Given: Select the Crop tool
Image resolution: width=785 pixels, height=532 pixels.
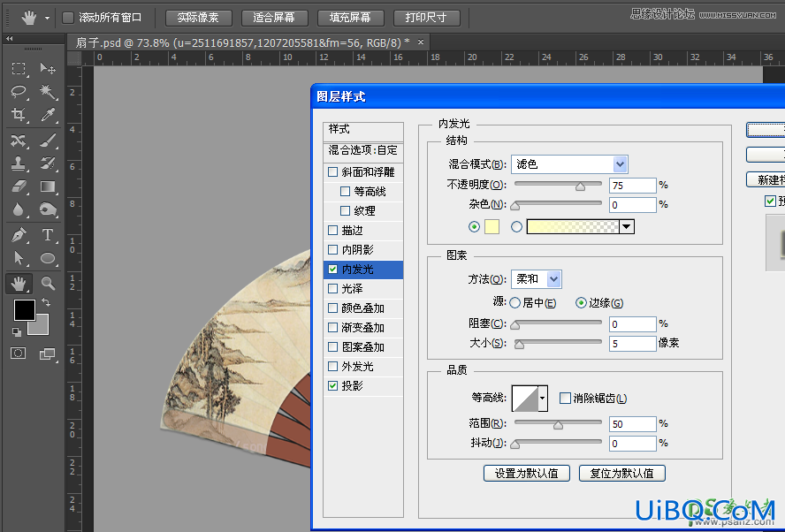Looking at the screenshot, I should [19, 115].
